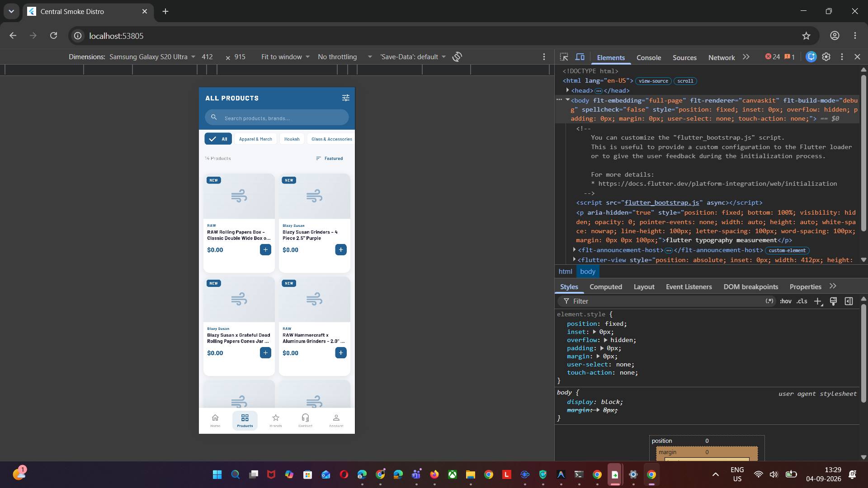Toggle the .cls element classes panel
The image size is (868, 488).
802,301
